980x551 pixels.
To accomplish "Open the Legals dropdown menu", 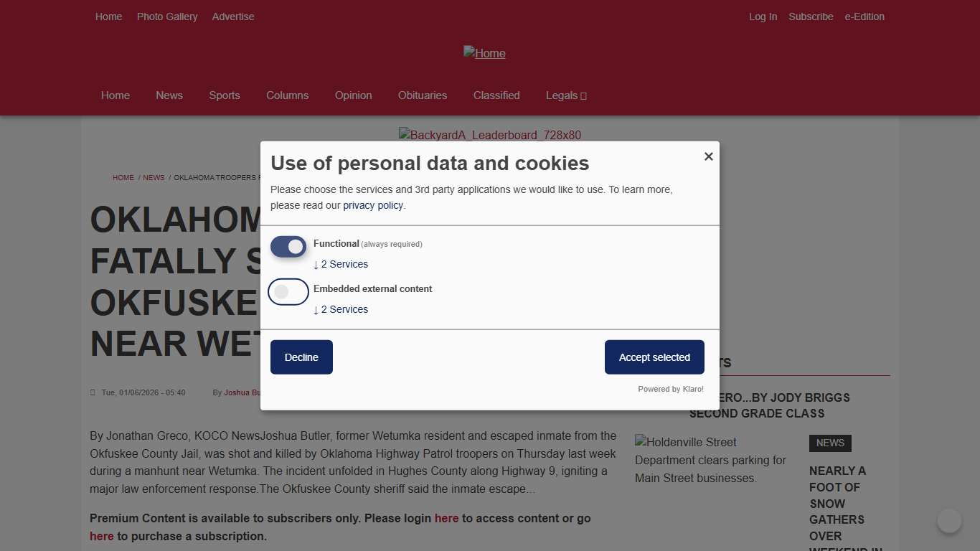I will (x=566, y=95).
